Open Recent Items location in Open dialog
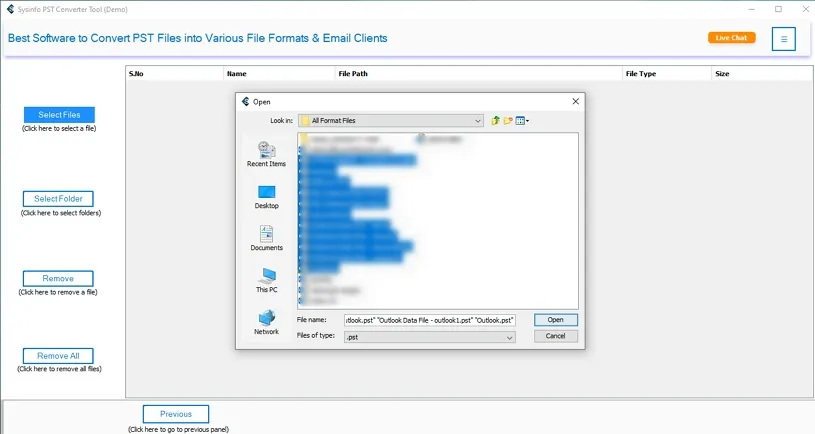Image resolution: width=815 pixels, height=434 pixels. pyautogui.click(x=266, y=154)
